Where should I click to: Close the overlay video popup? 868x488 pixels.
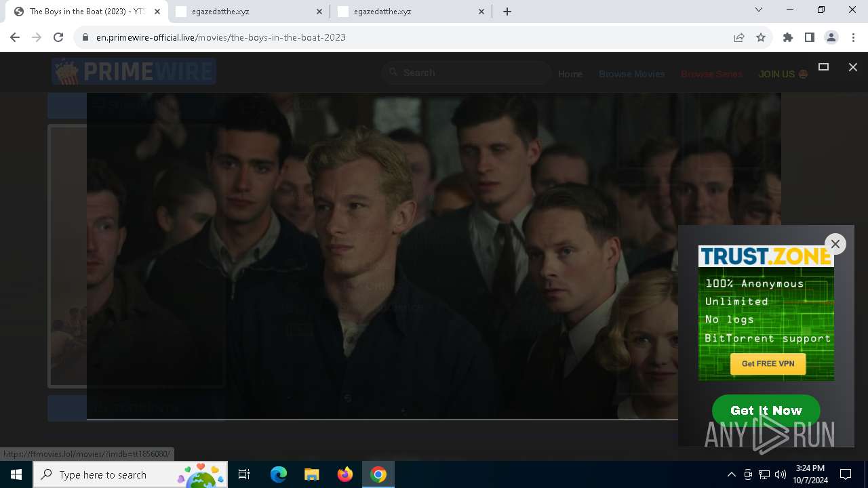[853, 66]
